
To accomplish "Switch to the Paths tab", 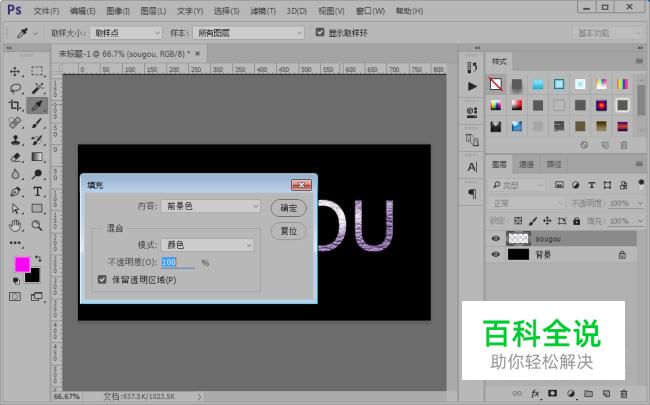I will 554,164.
